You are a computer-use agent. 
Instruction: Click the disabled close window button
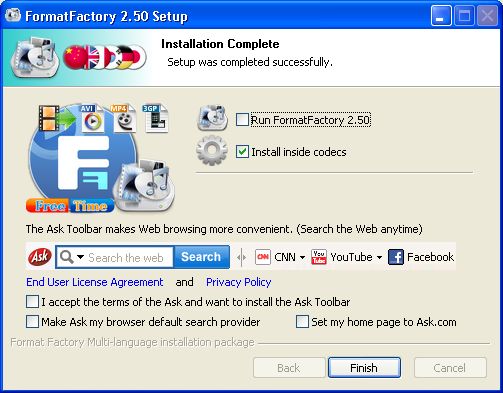click(487, 15)
